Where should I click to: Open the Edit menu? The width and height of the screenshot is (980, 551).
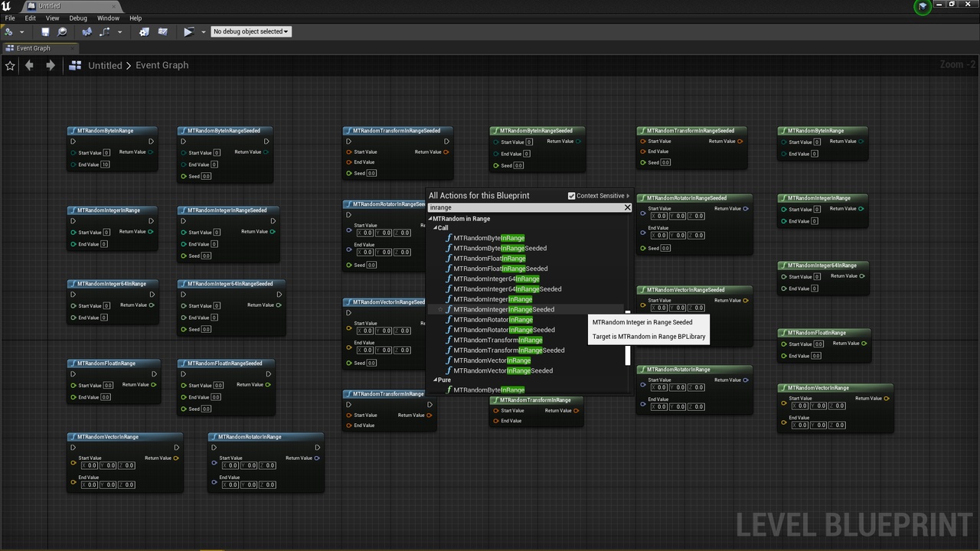coord(31,18)
